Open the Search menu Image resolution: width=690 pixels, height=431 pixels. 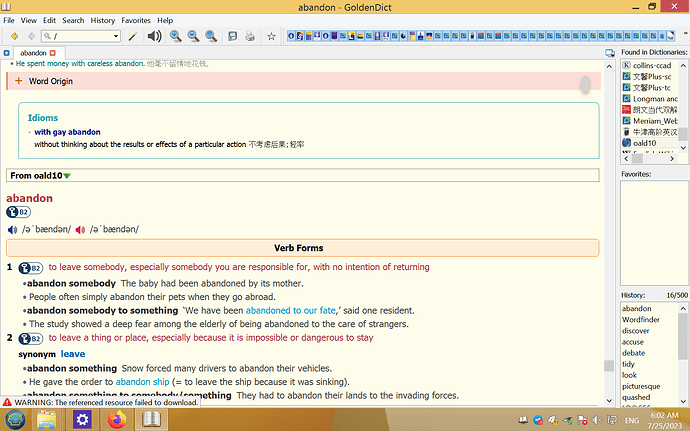73,20
